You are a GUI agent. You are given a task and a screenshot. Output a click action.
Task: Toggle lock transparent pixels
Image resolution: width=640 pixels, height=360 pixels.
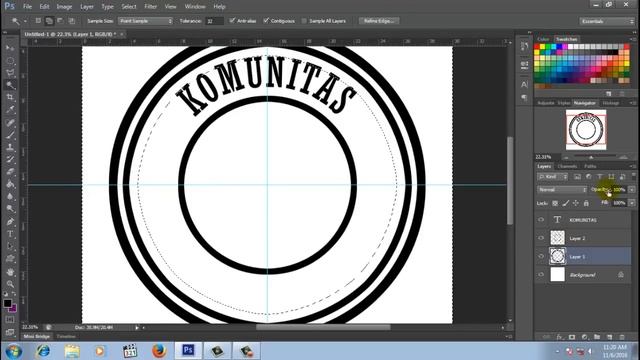tap(555, 203)
